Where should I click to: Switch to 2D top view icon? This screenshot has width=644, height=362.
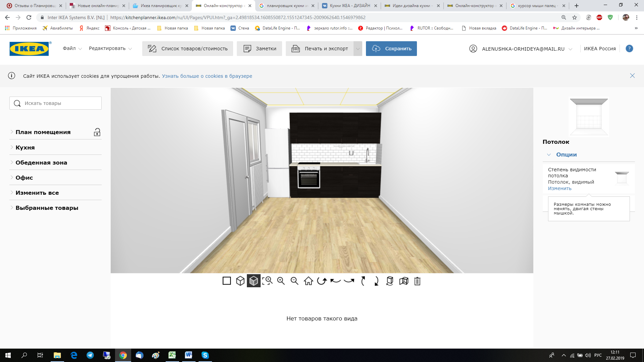[x=227, y=281]
